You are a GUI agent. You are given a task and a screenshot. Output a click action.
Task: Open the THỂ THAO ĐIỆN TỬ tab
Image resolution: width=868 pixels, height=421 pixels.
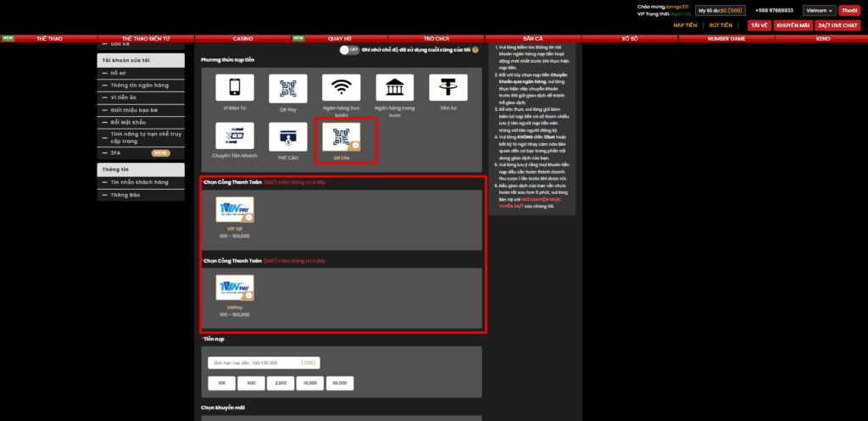click(146, 39)
